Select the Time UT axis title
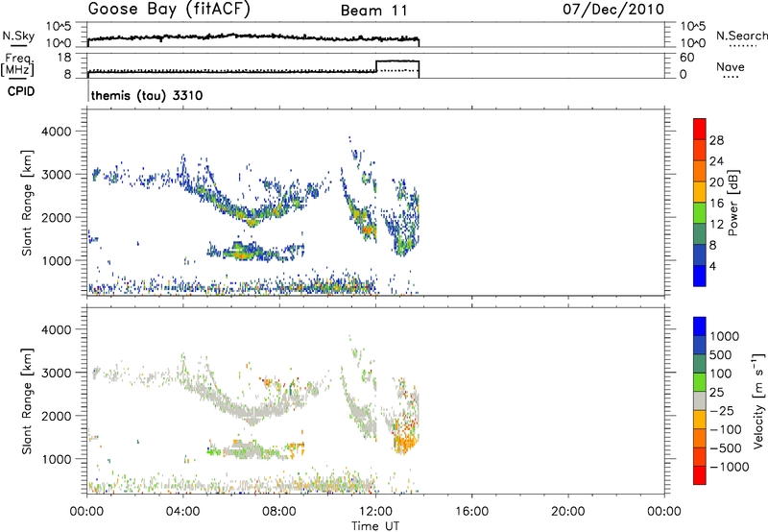 point(375,526)
